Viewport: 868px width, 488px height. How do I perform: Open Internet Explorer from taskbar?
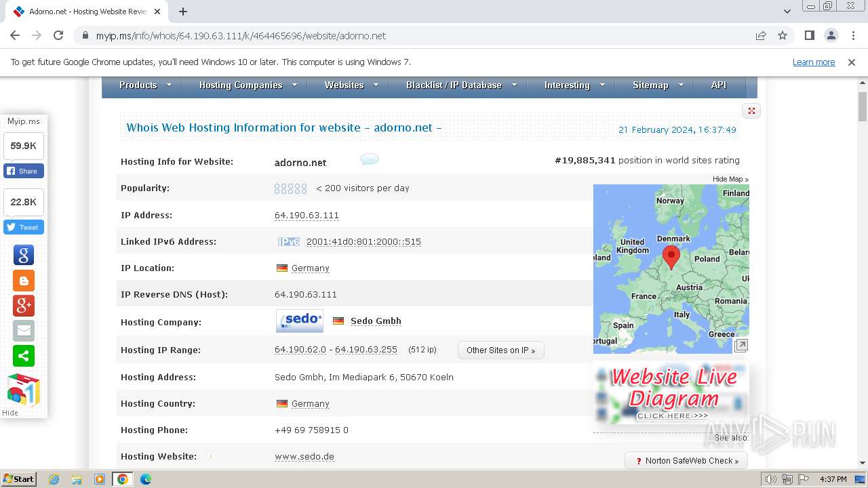[x=54, y=479]
